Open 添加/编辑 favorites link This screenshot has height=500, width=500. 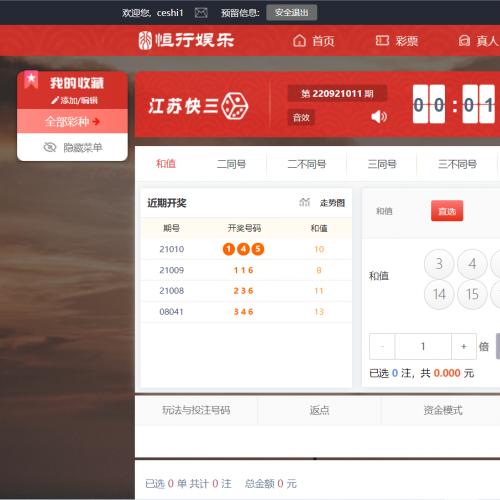79,100
